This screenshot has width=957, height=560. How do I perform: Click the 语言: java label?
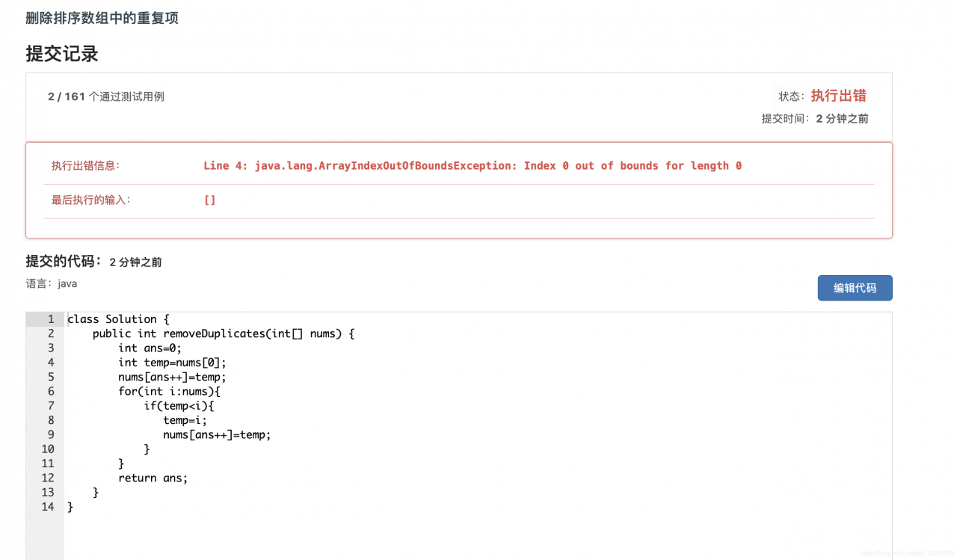click(52, 284)
